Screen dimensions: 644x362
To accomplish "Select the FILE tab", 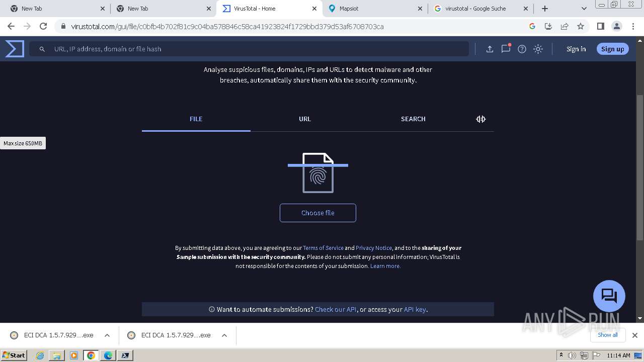I will (196, 119).
